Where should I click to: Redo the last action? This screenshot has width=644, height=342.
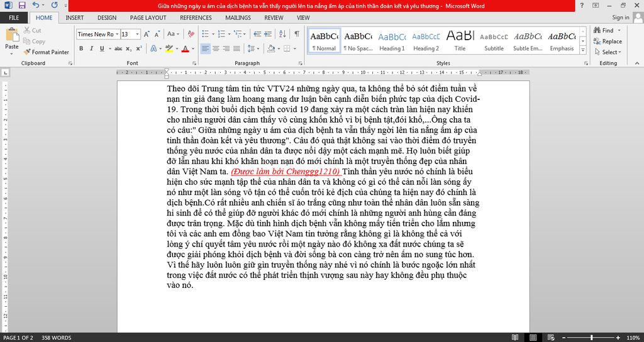(x=54, y=5)
